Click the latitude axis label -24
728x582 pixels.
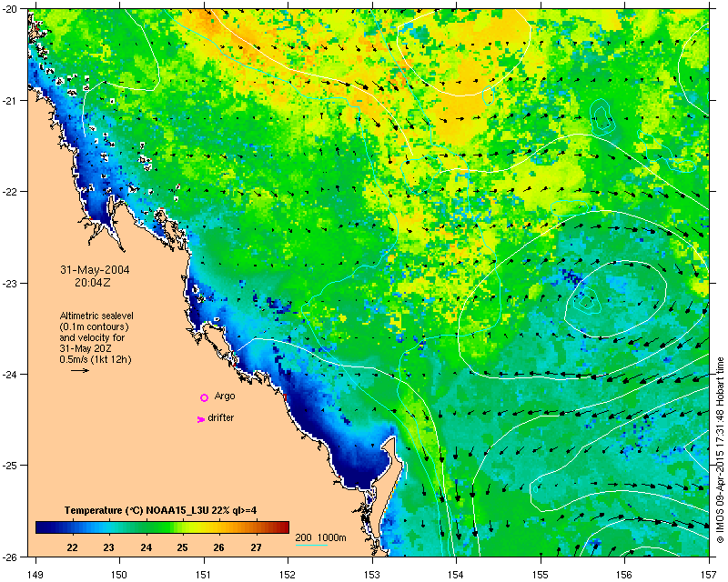(x=9, y=374)
